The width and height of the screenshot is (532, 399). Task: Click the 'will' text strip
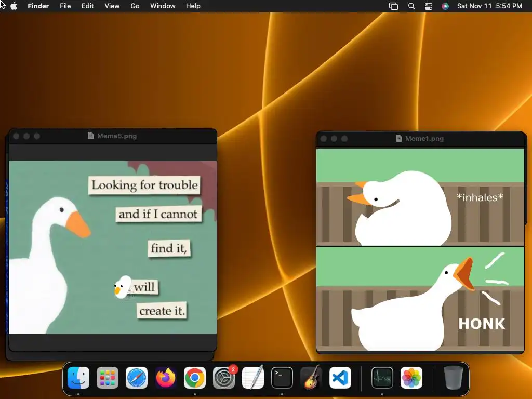tap(144, 287)
